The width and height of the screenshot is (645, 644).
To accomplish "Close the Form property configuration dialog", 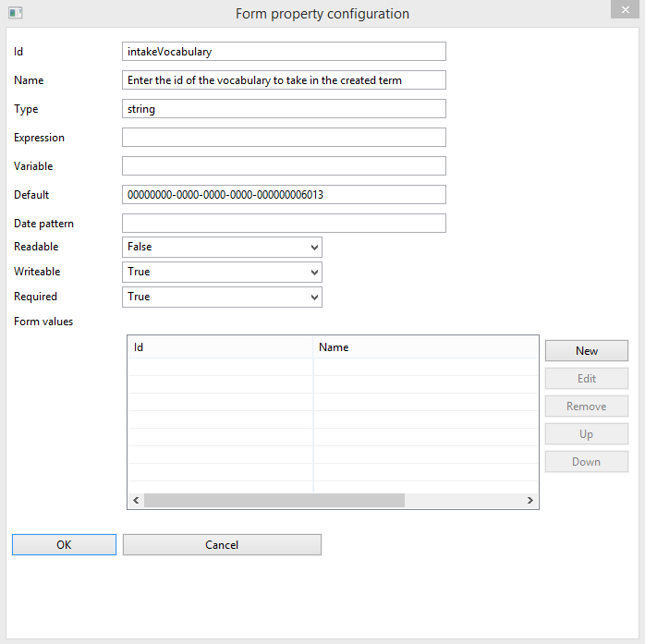I will [x=625, y=9].
